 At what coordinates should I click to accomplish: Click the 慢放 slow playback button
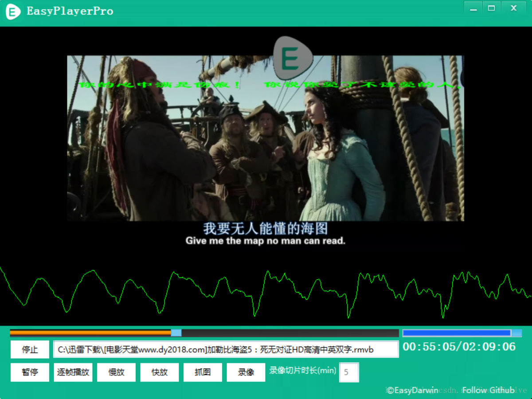pyautogui.click(x=116, y=372)
